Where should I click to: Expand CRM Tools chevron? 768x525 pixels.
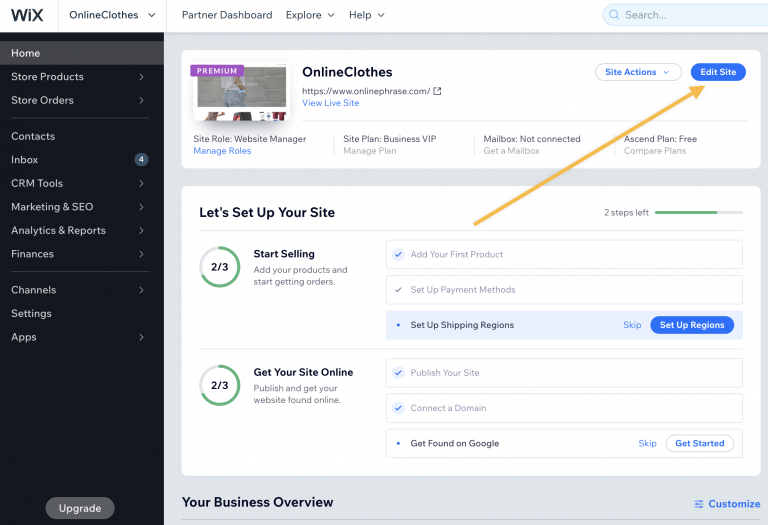(x=141, y=183)
